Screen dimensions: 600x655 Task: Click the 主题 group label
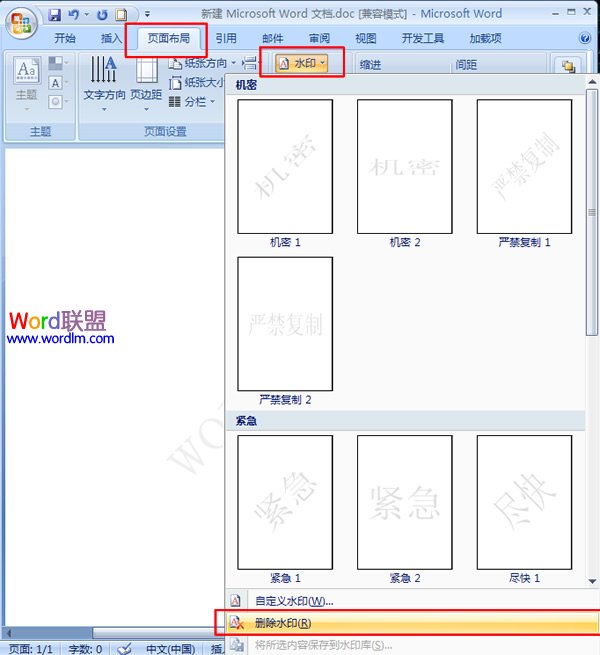(40, 132)
